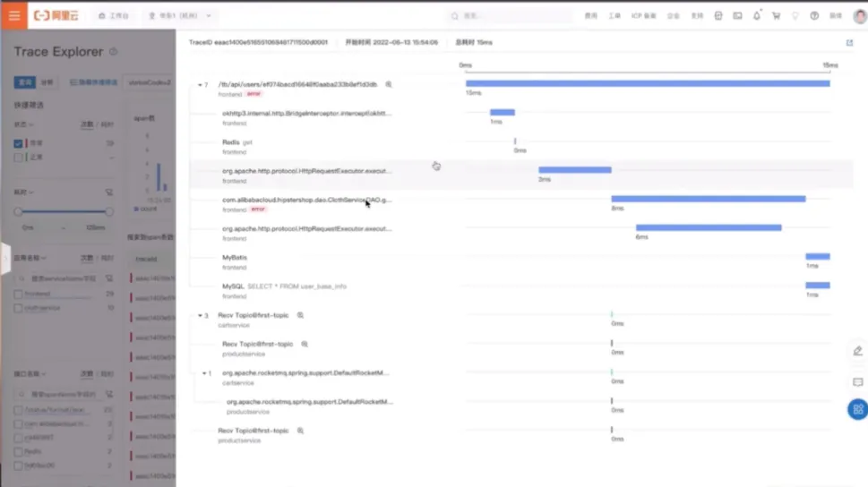Click the edit pencil icon on right edge

pyautogui.click(x=857, y=351)
